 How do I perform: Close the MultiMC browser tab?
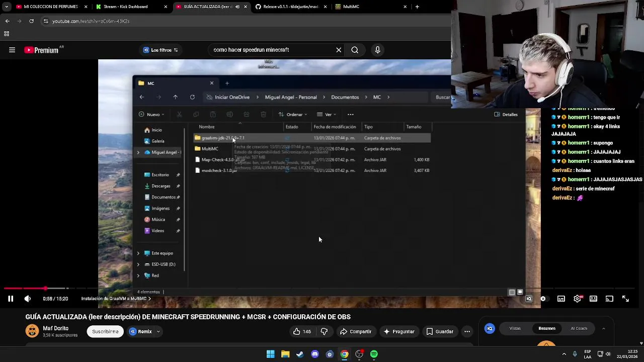pos(405,7)
